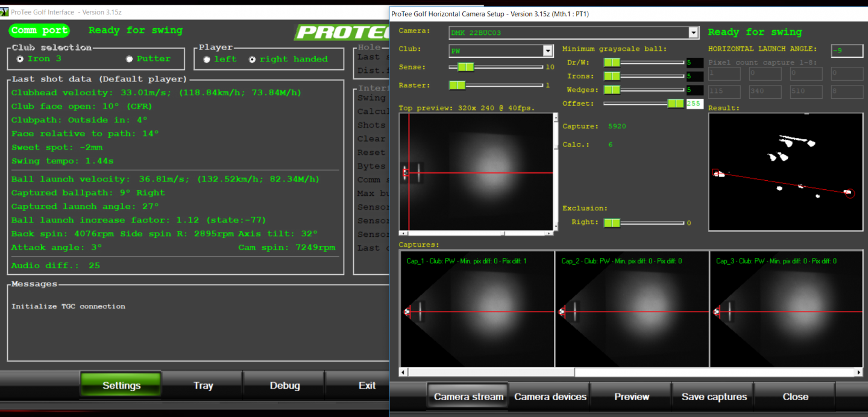
Task: Click the right arrow of captures scrollbar
Action: pos(859,372)
